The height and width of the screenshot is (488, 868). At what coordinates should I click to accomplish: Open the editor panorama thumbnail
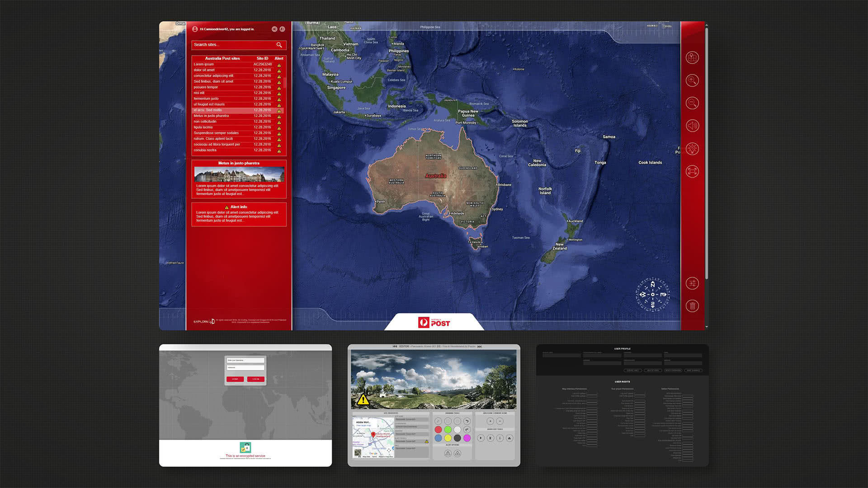pos(434,379)
